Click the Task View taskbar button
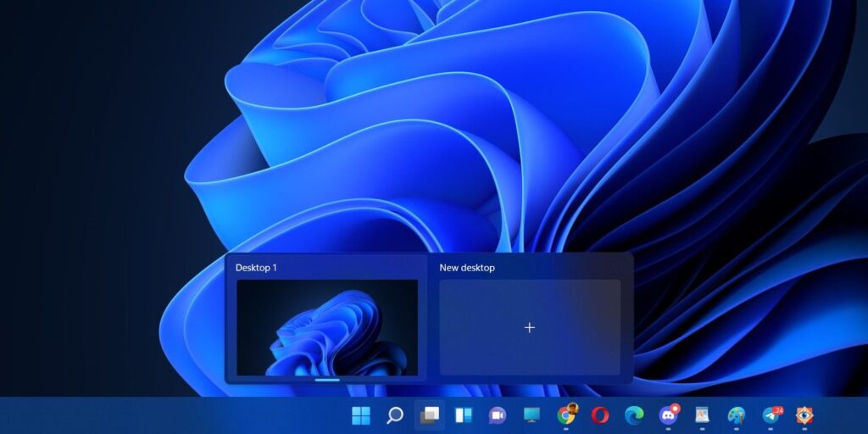The height and width of the screenshot is (434, 868). pyautogui.click(x=430, y=415)
